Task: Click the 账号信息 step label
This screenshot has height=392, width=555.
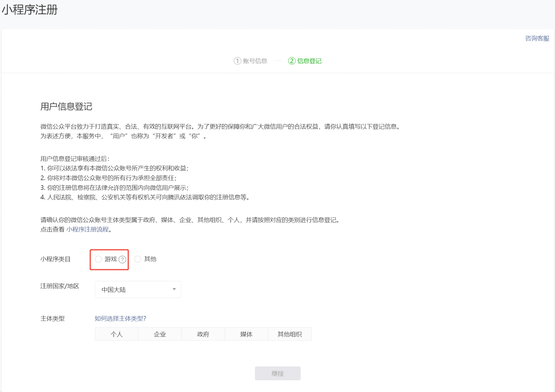Action: 255,61
